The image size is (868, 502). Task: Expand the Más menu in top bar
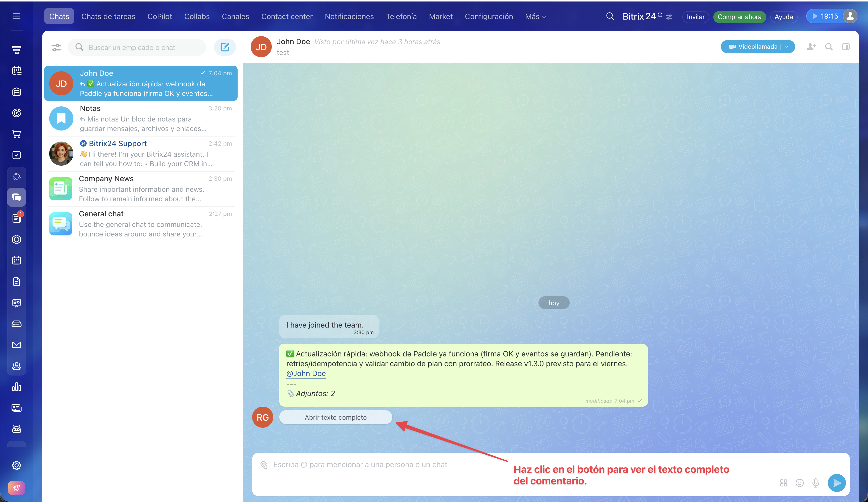pos(535,17)
